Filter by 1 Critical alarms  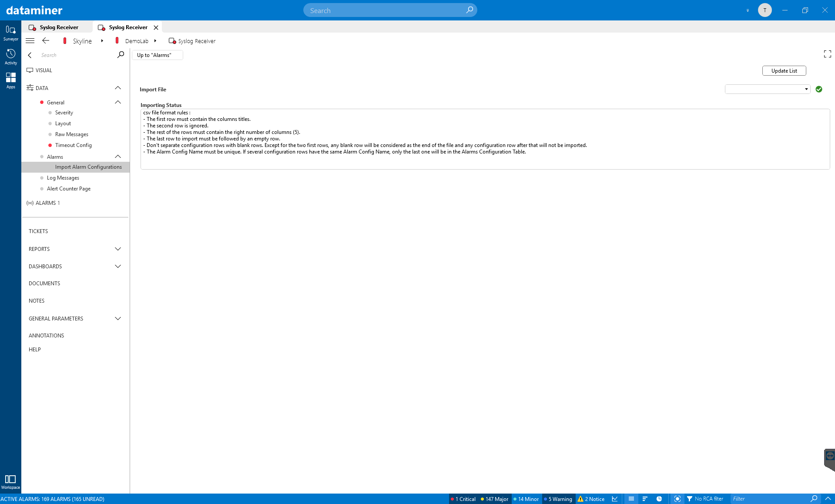tap(463, 499)
